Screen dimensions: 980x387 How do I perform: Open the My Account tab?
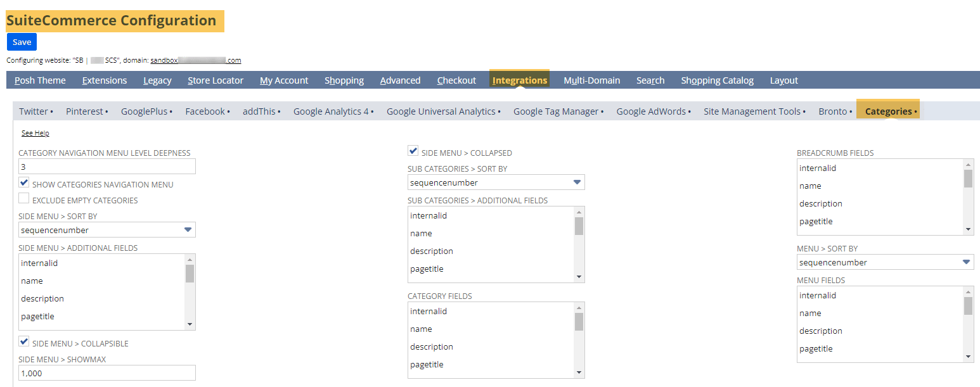click(x=284, y=80)
